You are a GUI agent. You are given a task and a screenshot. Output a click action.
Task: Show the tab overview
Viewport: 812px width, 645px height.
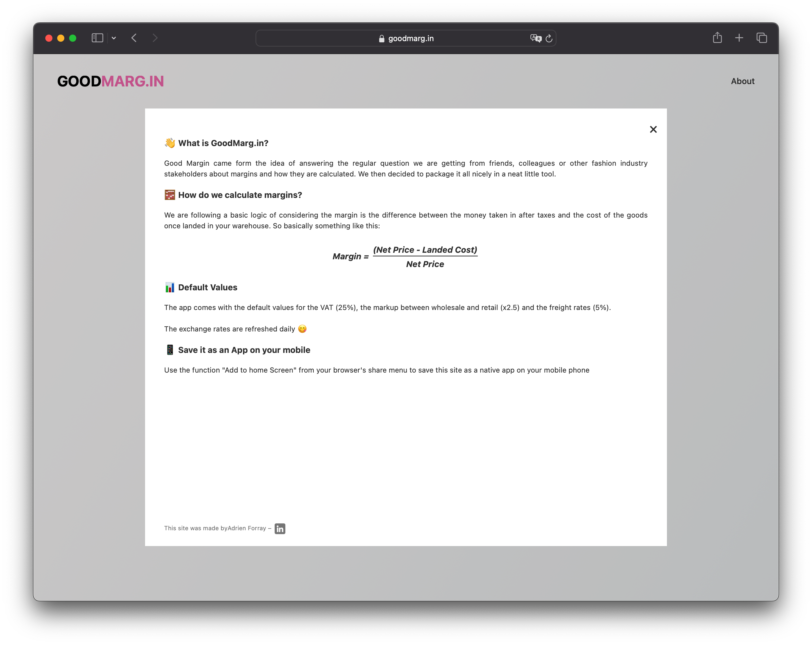[762, 38]
